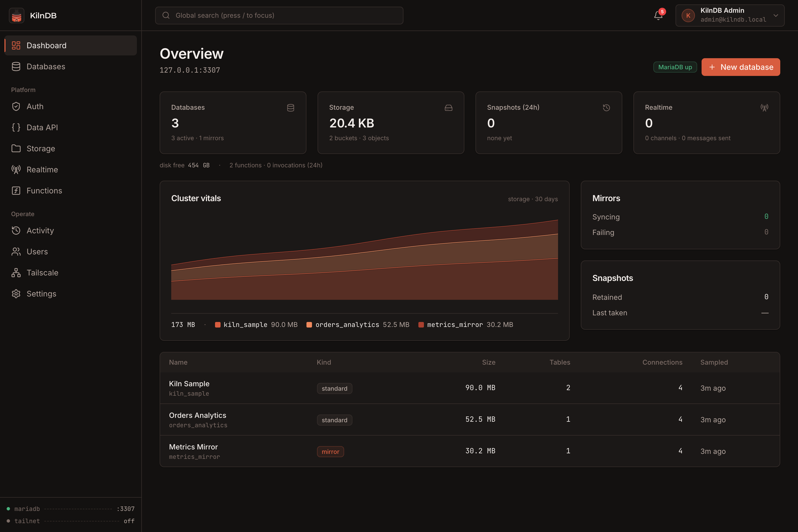The width and height of the screenshot is (798, 532).
Task: Click the Snapshots Retained row
Action: 680,297
